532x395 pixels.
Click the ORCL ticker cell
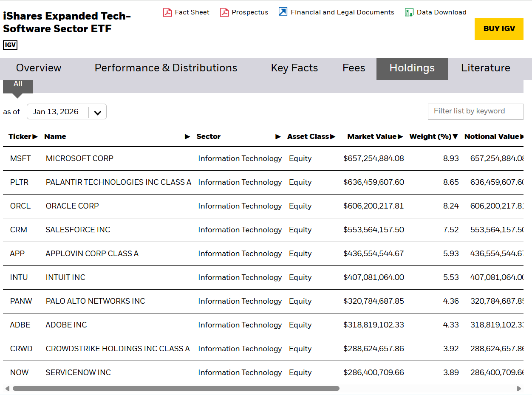coord(20,206)
